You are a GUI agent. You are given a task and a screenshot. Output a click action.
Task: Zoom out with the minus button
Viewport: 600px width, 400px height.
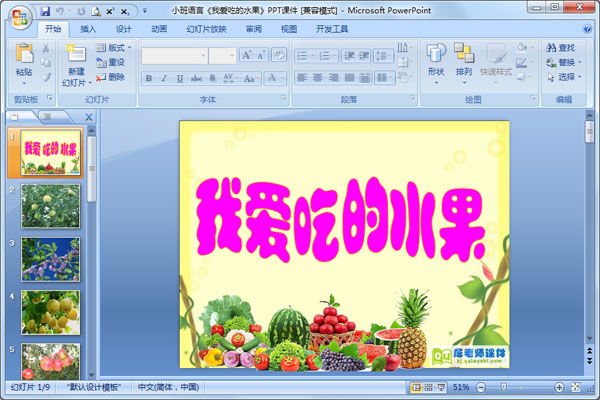tap(481, 387)
